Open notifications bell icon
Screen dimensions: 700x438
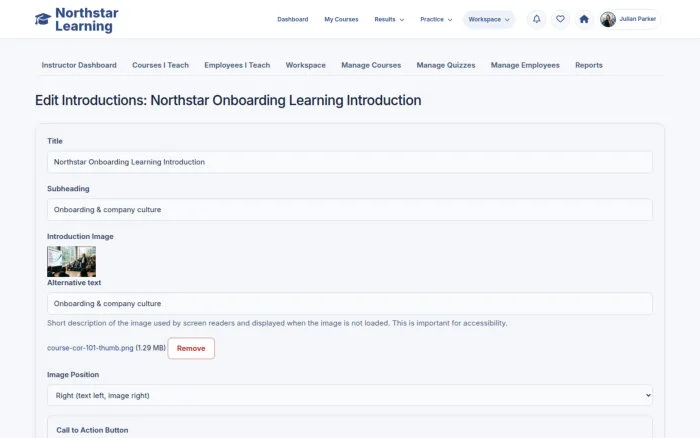click(x=537, y=19)
